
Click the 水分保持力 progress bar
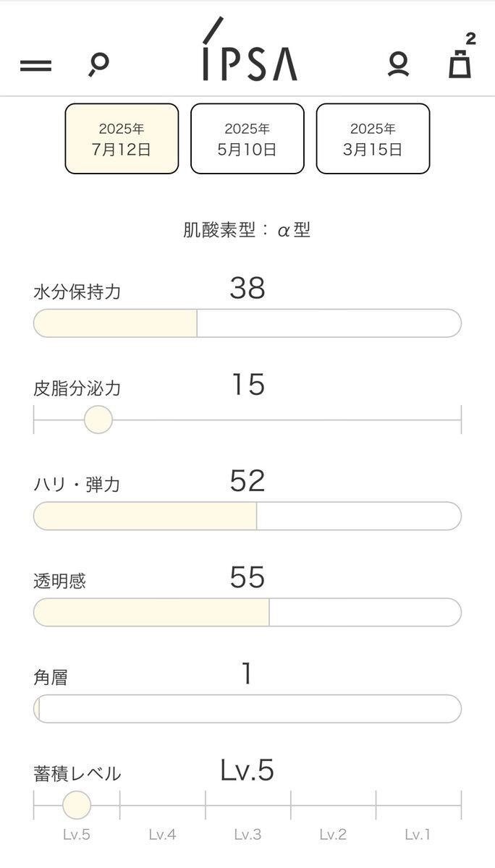pyautogui.click(x=247, y=323)
